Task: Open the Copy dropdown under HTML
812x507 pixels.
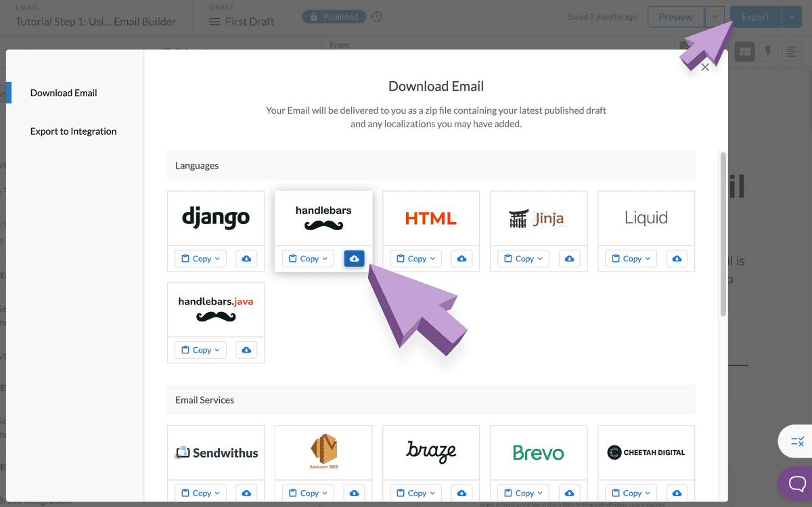Action: click(416, 259)
